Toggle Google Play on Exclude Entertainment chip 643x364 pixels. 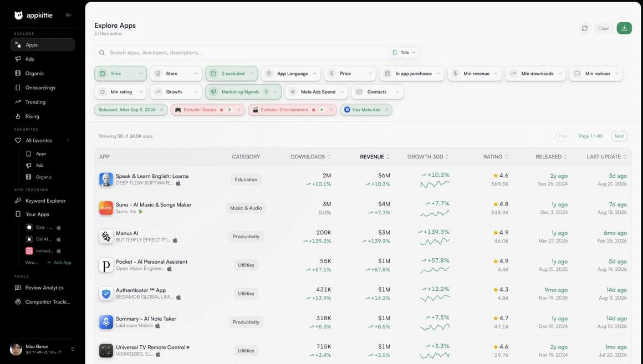pos(322,110)
